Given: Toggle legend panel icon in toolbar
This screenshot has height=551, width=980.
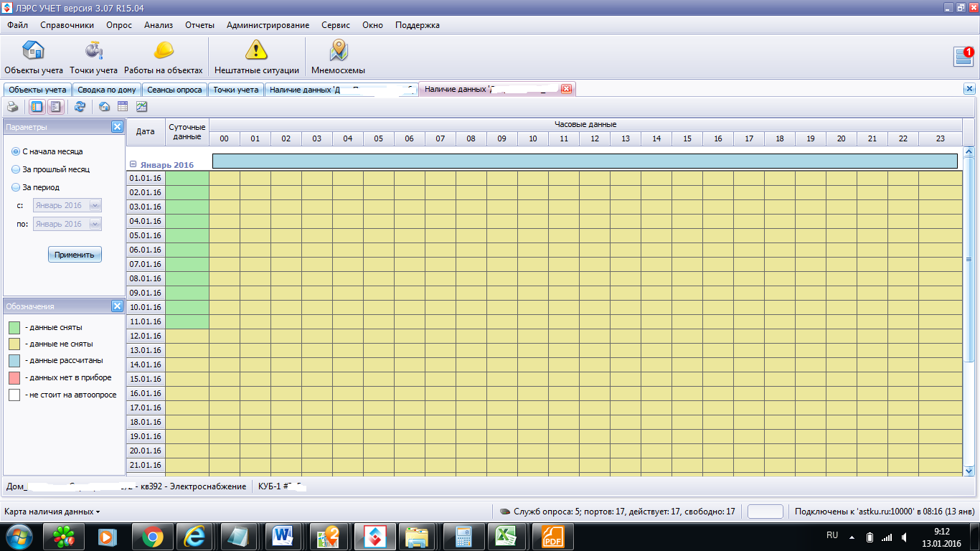Looking at the screenshot, I should click(x=55, y=107).
